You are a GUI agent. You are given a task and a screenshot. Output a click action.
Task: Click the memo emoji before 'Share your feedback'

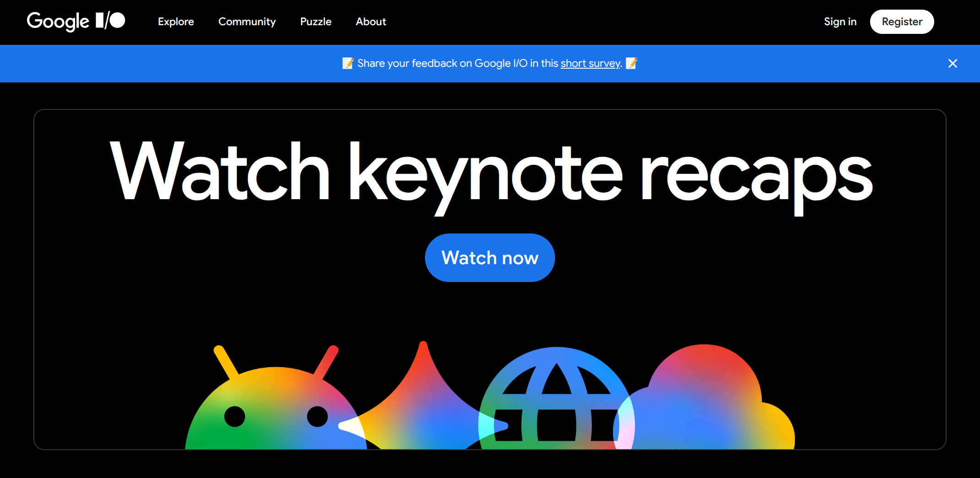click(x=348, y=63)
